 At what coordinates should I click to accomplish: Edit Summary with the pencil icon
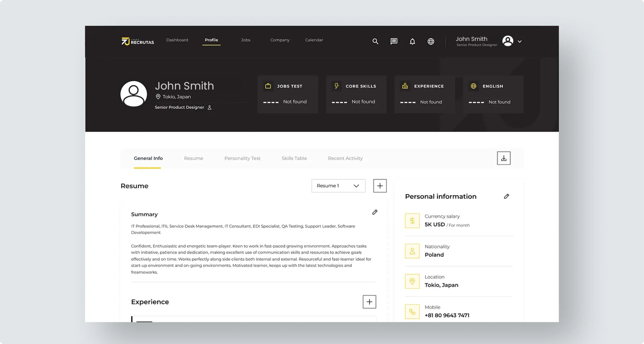point(374,212)
